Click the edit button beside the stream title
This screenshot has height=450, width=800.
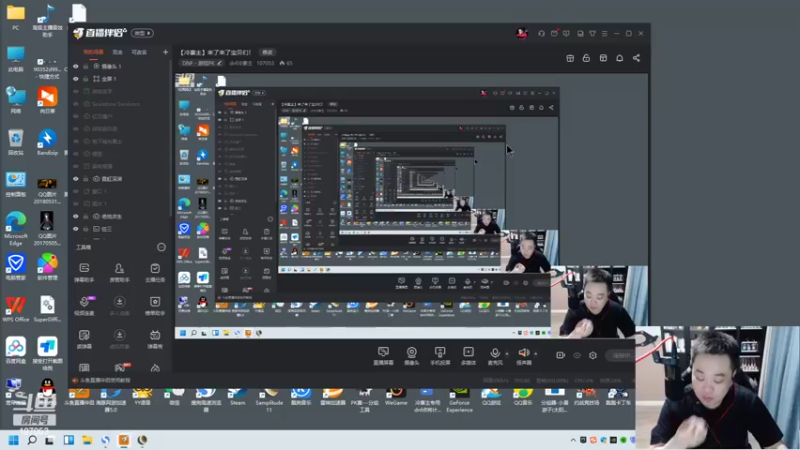coord(267,52)
